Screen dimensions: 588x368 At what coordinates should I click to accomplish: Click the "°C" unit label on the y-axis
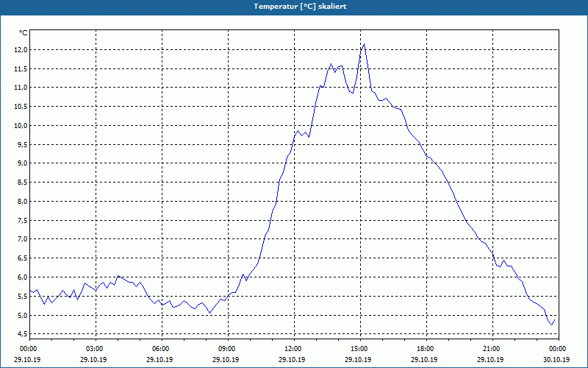(24, 33)
